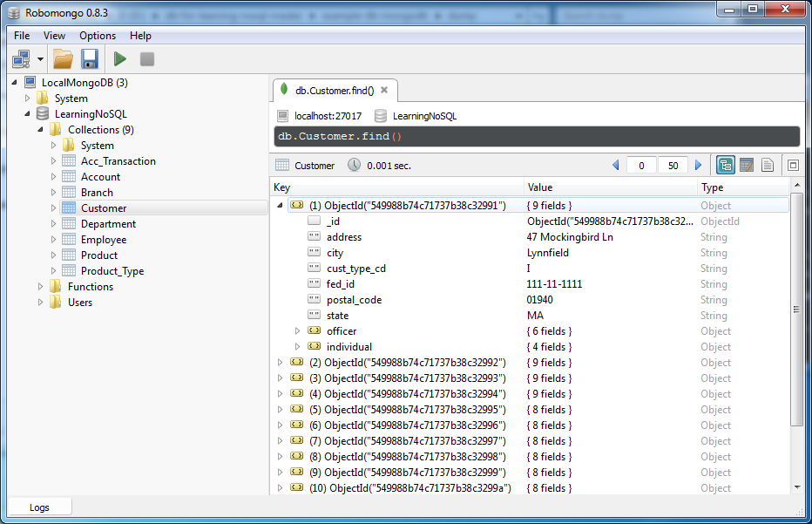Collapse the LearningNoSQL database node
This screenshot has width=812, height=524.
point(28,113)
